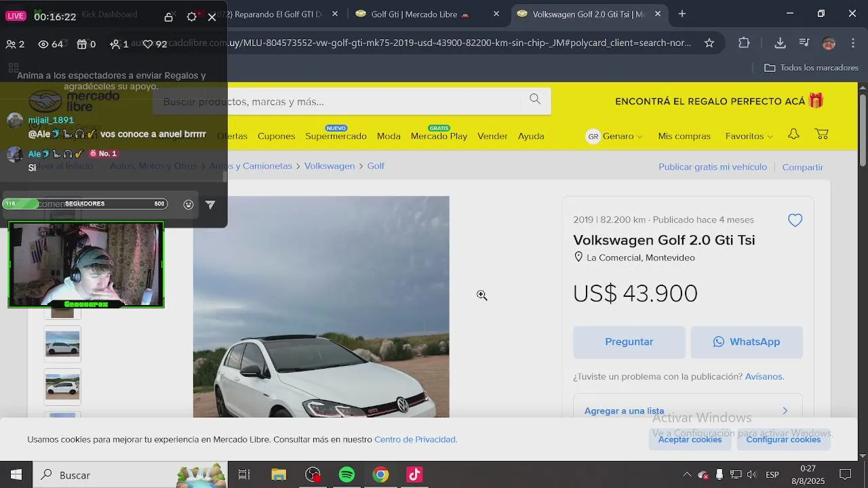
Task: Click Compartir link
Action: coord(803,167)
